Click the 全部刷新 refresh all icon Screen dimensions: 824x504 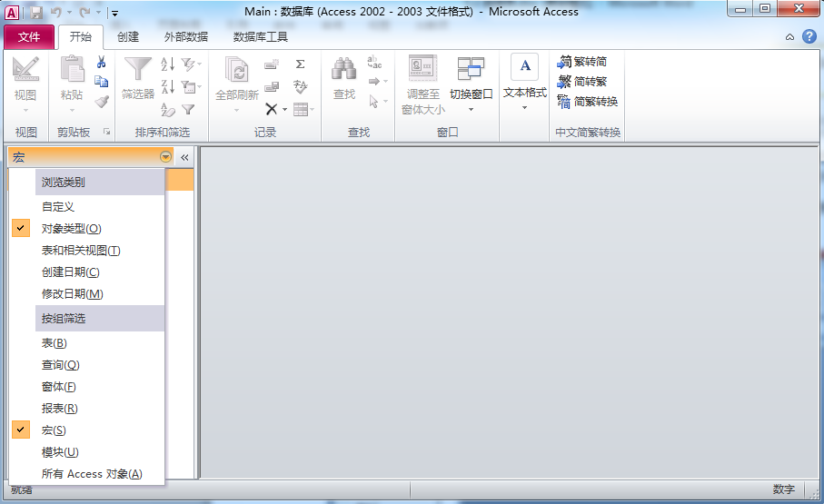pos(237,70)
